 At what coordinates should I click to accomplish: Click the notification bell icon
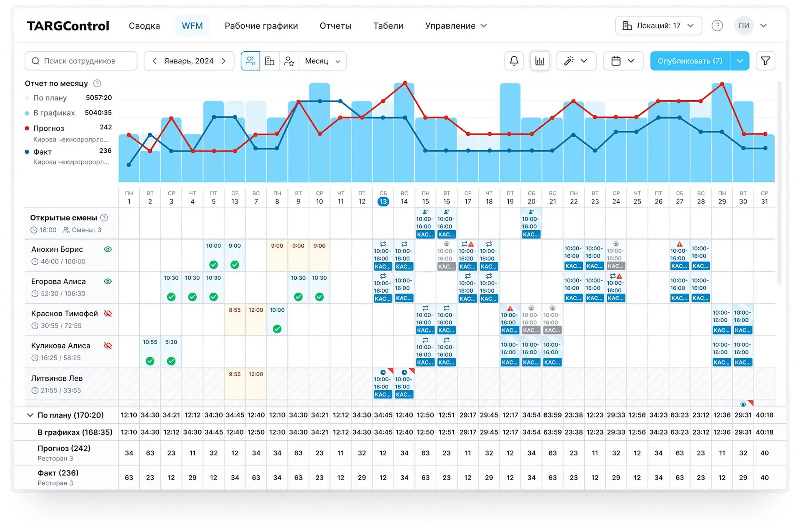click(514, 61)
